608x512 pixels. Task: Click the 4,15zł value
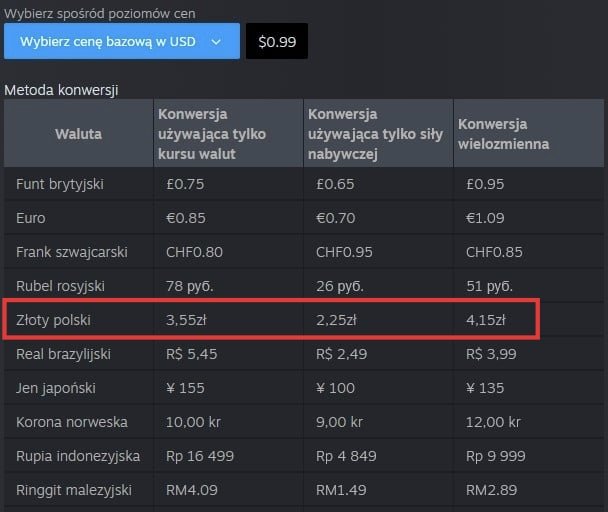[x=486, y=320]
